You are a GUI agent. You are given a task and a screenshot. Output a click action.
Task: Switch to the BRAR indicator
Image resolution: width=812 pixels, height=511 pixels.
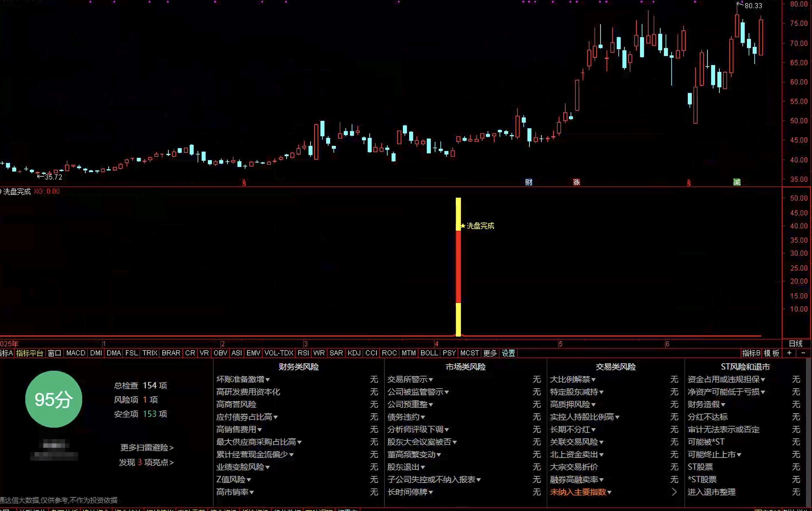[x=171, y=353]
